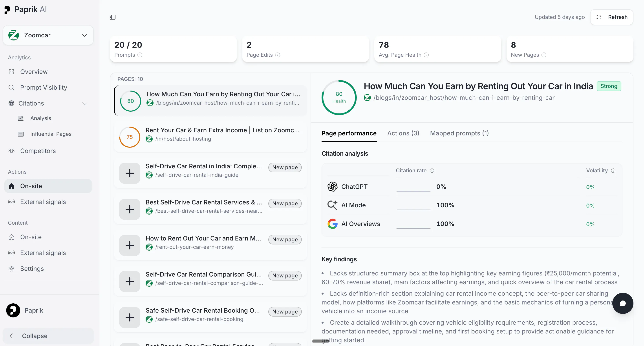Click the Updated 5 days ago text

click(x=560, y=17)
